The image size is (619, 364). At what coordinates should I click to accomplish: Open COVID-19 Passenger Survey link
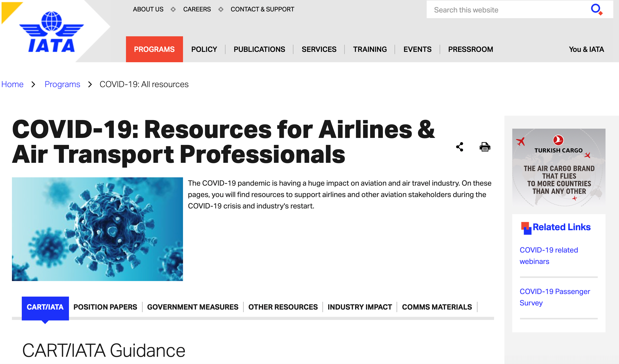555,297
